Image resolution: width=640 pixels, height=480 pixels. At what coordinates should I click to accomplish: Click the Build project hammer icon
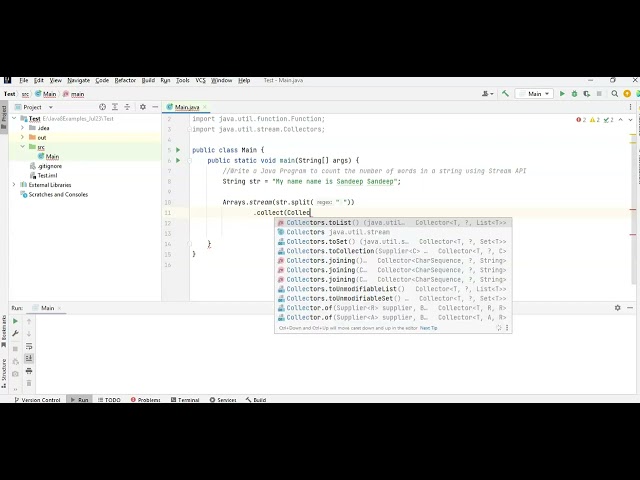tap(505, 93)
